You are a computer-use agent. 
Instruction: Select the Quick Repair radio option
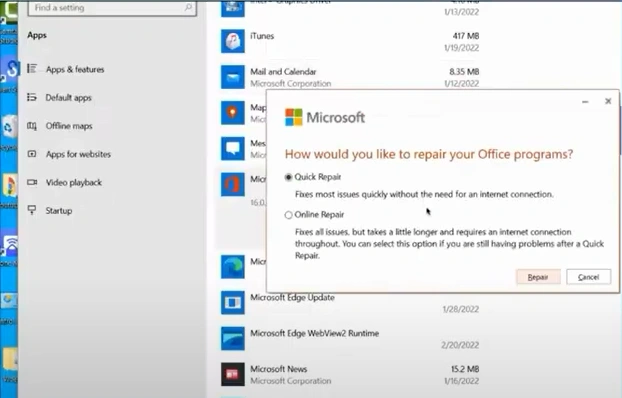pos(288,177)
